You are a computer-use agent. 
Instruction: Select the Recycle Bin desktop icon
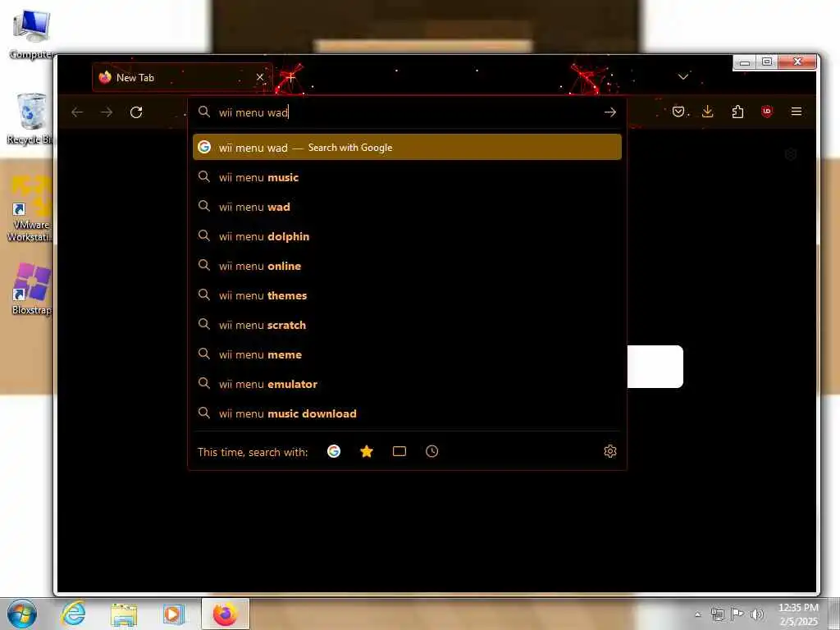(30, 119)
